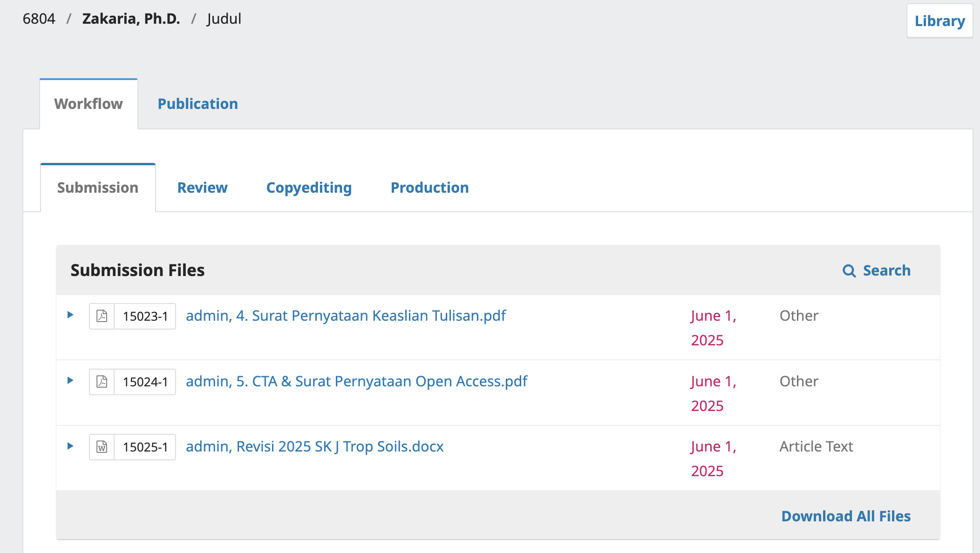Click PDF icon for file 15024-1

[x=102, y=382]
